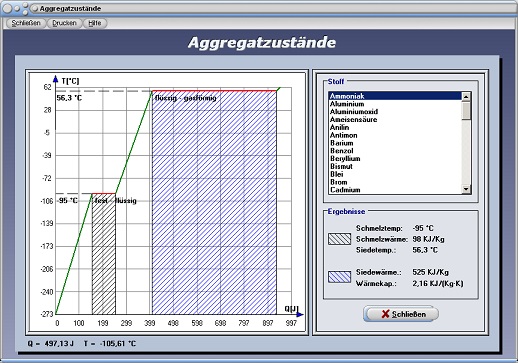518x363 pixels.
Task: Click the Schließen menu button
Action: click(26, 23)
